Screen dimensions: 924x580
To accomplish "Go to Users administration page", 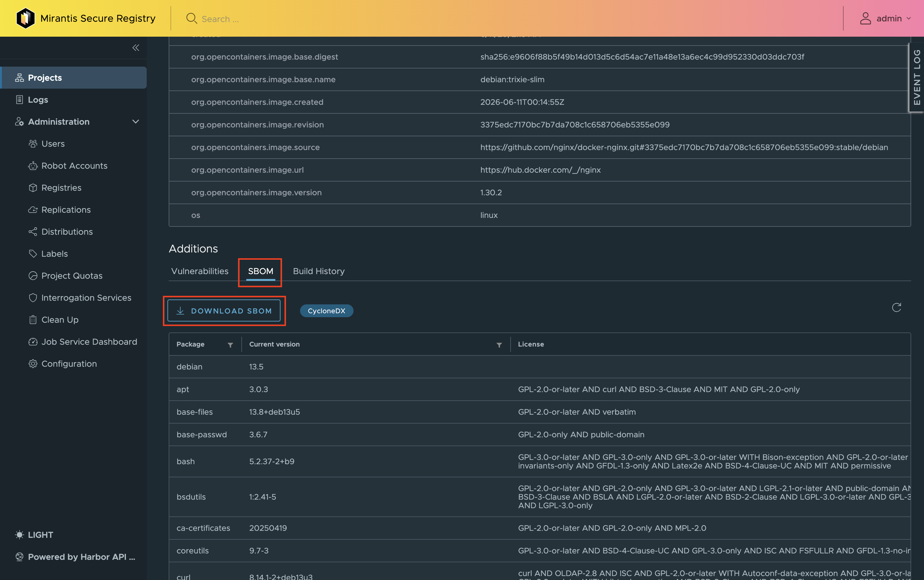I will pyautogui.click(x=53, y=144).
